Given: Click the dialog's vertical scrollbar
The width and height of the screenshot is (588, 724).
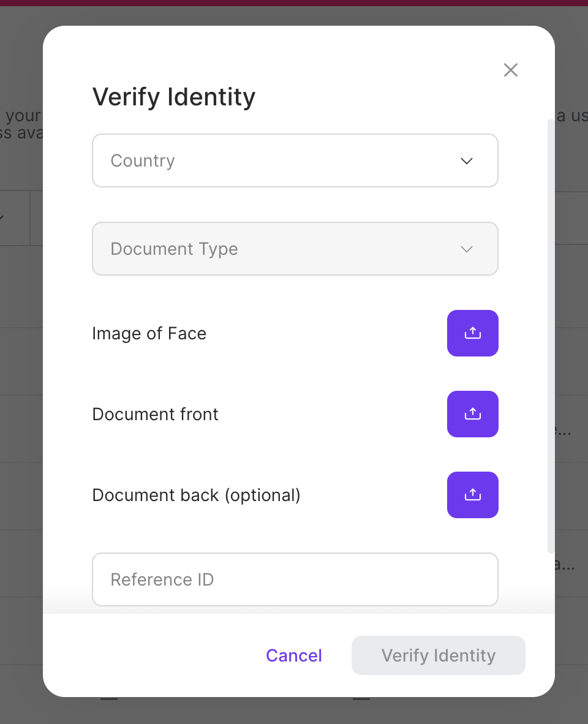Looking at the screenshot, I should 551,337.
